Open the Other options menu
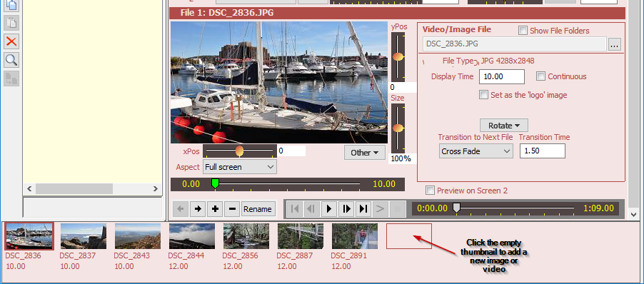This screenshot has height=284, width=644. pos(365,153)
